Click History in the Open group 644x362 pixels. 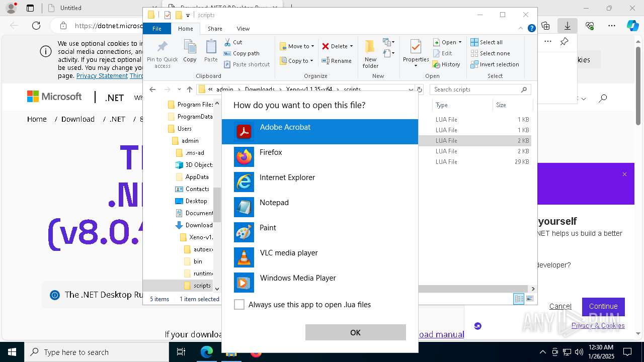(x=446, y=64)
